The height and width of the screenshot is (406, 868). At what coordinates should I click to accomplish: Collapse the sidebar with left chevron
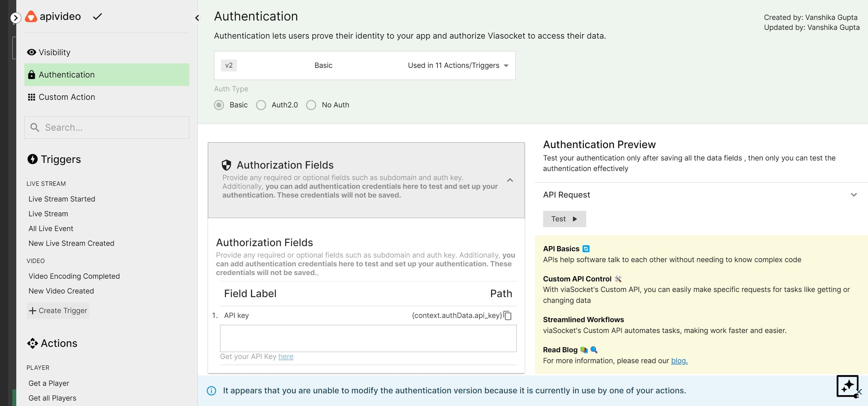(197, 18)
